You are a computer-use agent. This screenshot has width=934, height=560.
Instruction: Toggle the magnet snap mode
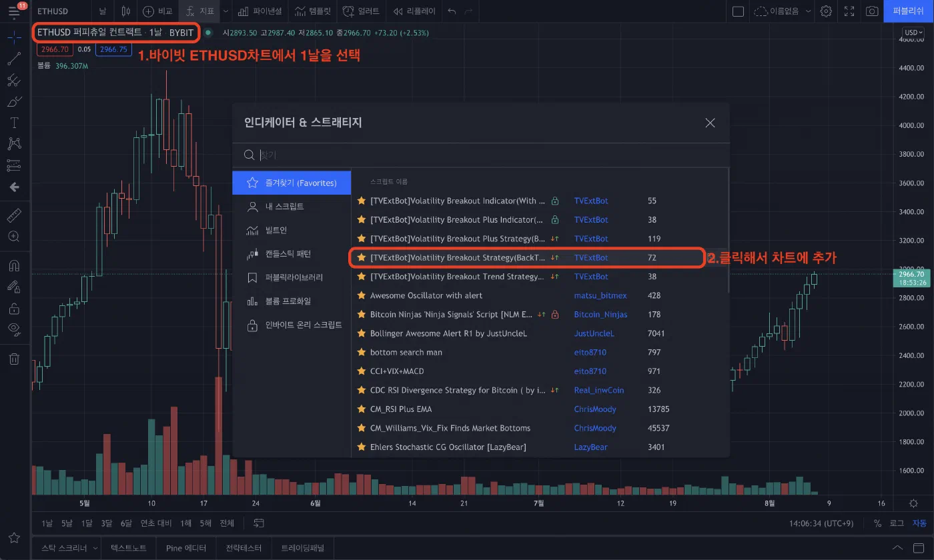(x=13, y=265)
